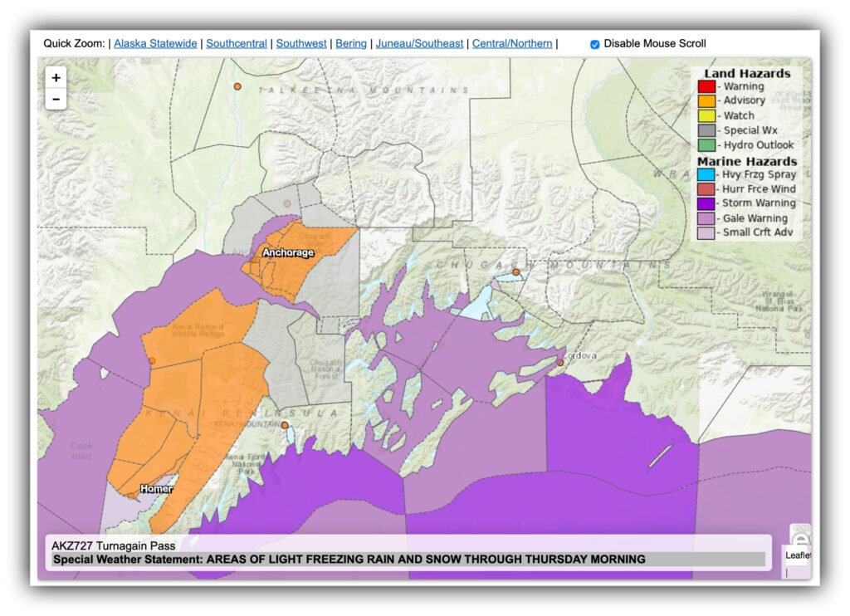Click the Anchorage city label on map
Screen dimensions: 850x616
pyautogui.click(x=287, y=252)
